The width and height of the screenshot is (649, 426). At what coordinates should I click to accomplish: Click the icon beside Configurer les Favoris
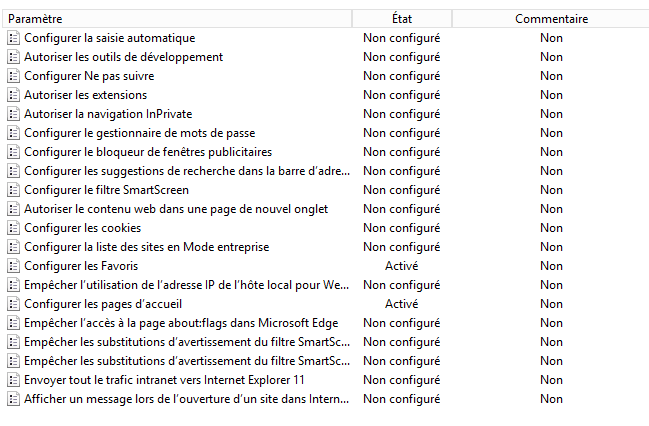pyautogui.click(x=14, y=266)
